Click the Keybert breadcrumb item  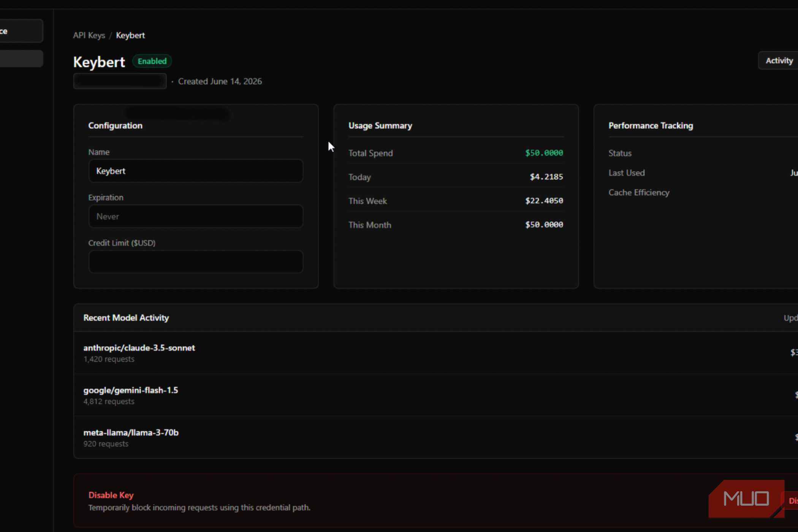pos(130,35)
